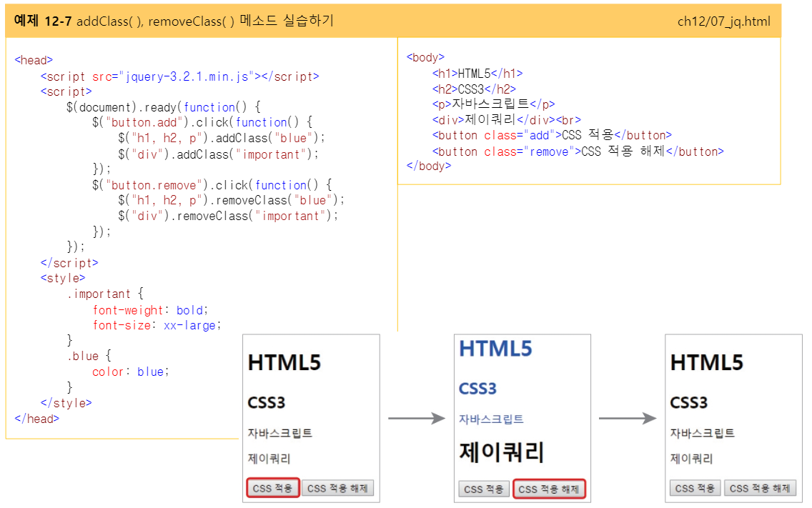This screenshot has width=812, height=508.
Task: Click the button class="add" code line
Action: point(552,136)
